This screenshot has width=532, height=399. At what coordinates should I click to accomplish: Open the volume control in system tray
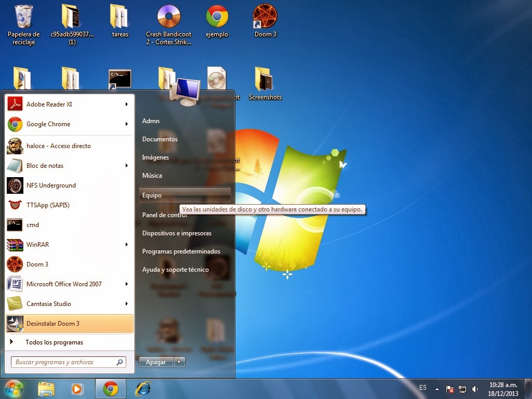[x=475, y=389]
